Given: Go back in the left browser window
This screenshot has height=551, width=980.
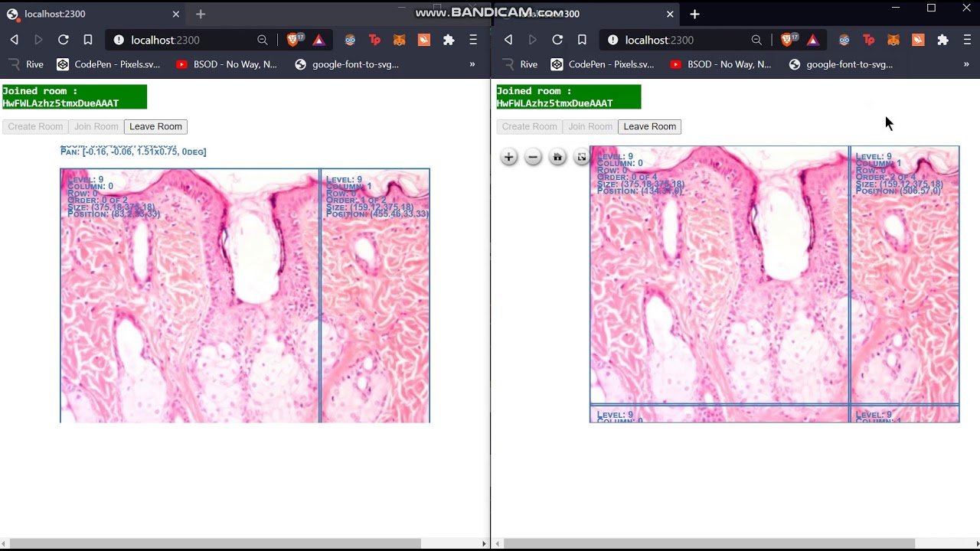Looking at the screenshot, I should click(x=14, y=40).
